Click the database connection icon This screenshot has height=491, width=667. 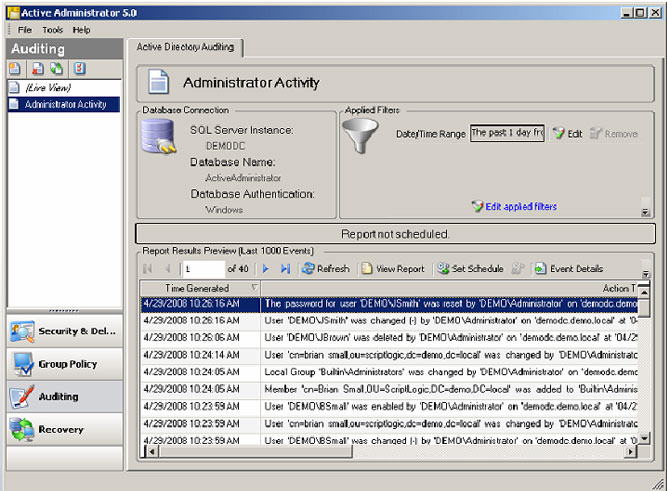click(x=158, y=136)
